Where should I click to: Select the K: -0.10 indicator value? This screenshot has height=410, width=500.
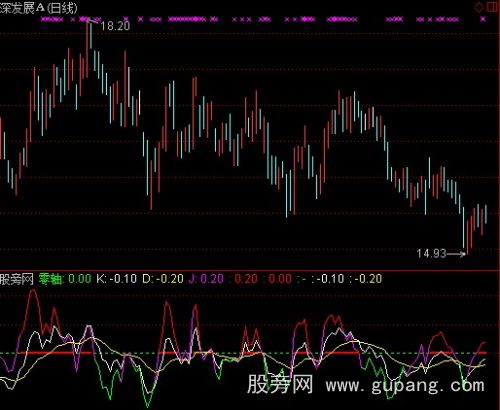(116, 279)
